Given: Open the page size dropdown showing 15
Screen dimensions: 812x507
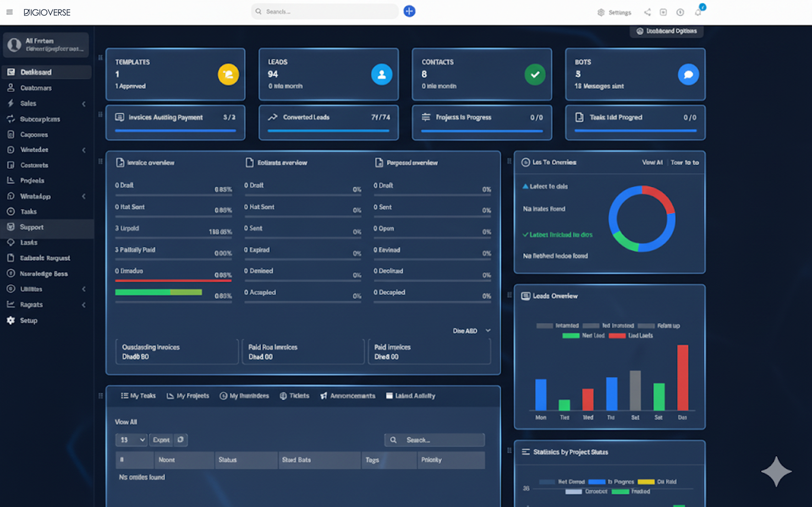Looking at the screenshot, I should click(131, 439).
